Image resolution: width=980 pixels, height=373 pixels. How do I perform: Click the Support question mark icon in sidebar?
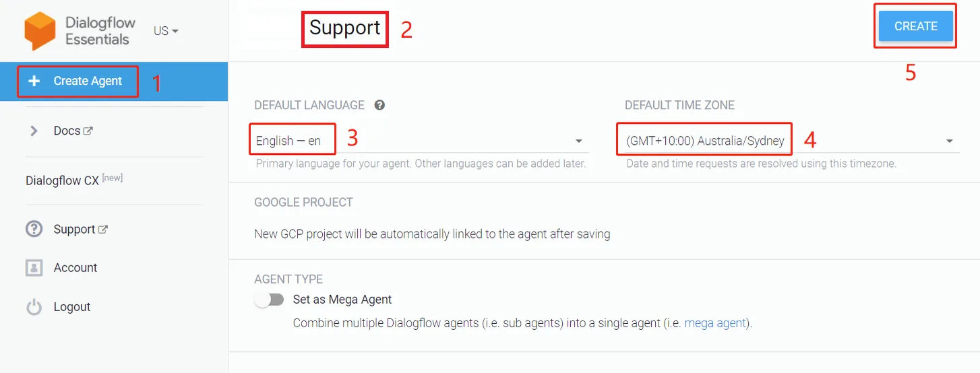tap(34, 229)
